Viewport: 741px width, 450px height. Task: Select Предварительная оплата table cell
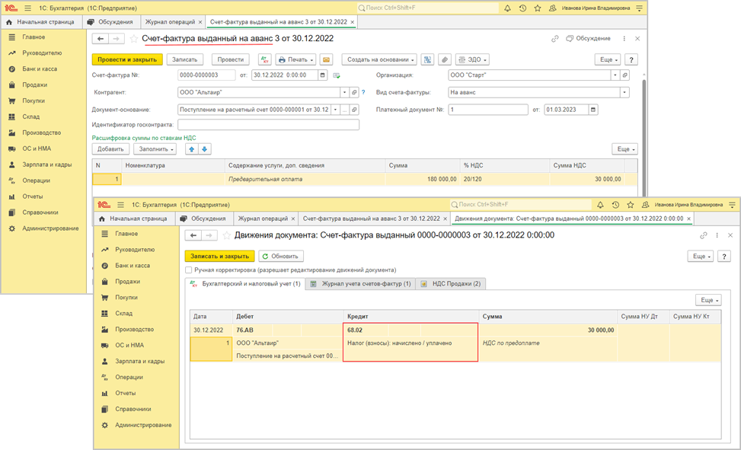tap(305, 179)
